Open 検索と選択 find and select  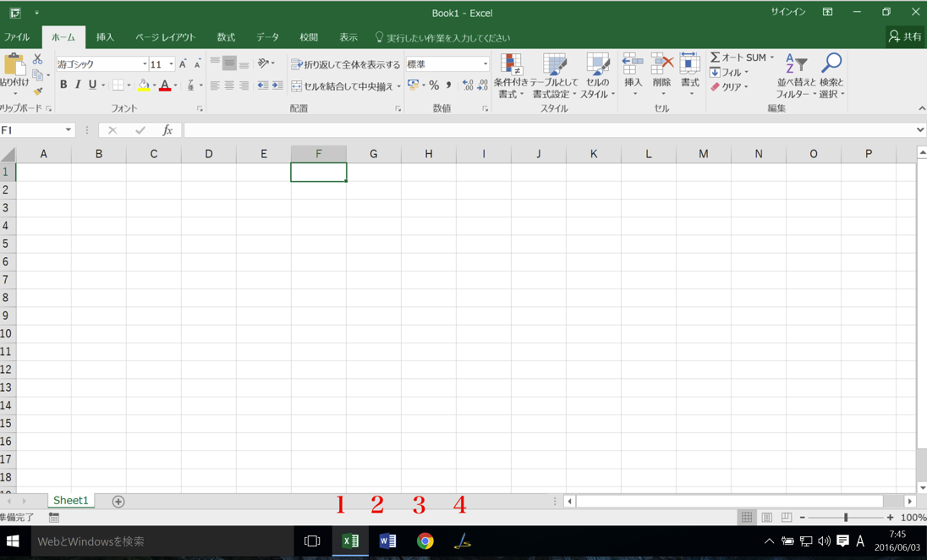click(831, 75)
